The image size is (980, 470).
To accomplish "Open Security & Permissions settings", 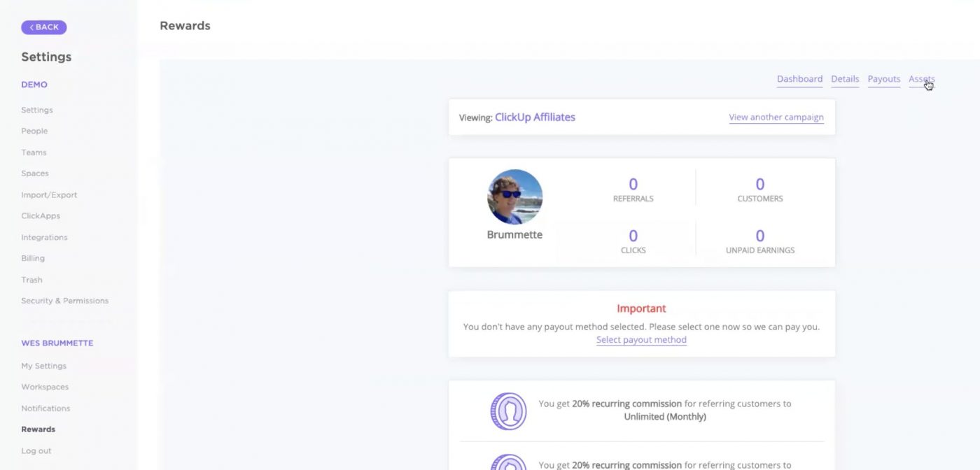I will 64,301.
